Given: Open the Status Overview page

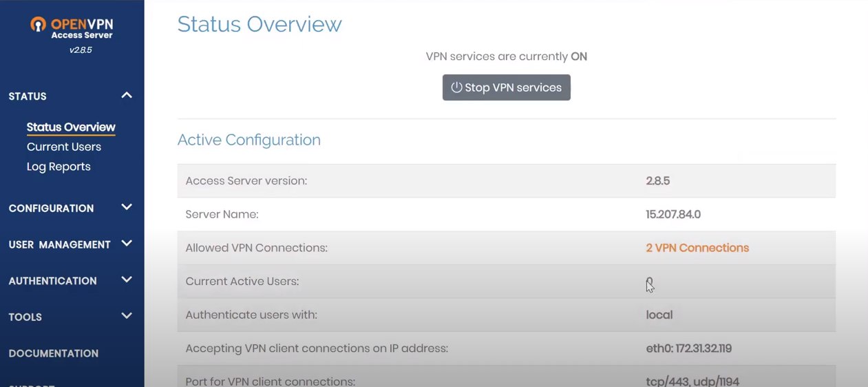Looking at the screenshot, I should 71,127.
